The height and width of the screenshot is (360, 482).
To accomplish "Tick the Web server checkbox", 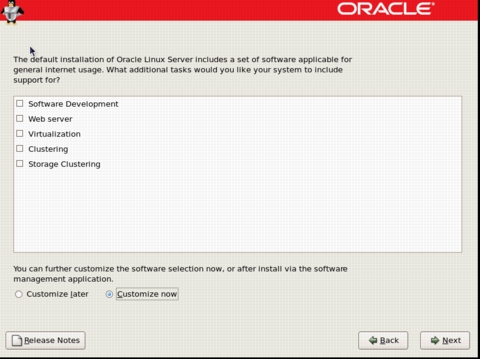I will 20,119.
